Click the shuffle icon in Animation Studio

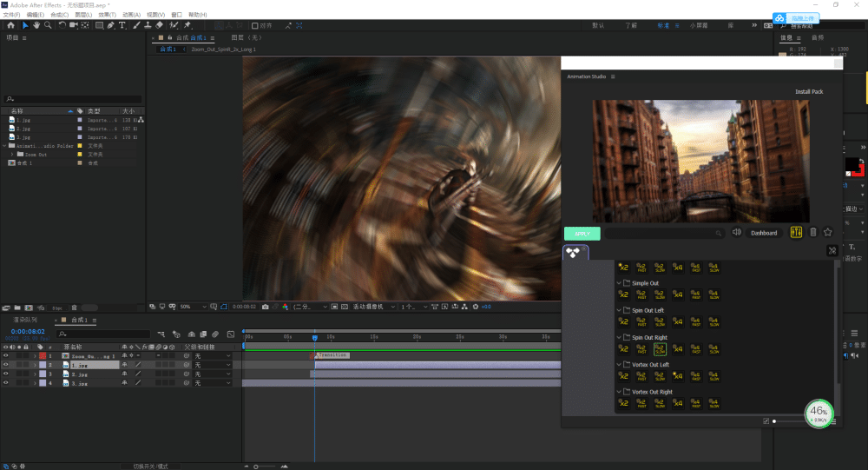pyautogui.click(x=832, y=250)
